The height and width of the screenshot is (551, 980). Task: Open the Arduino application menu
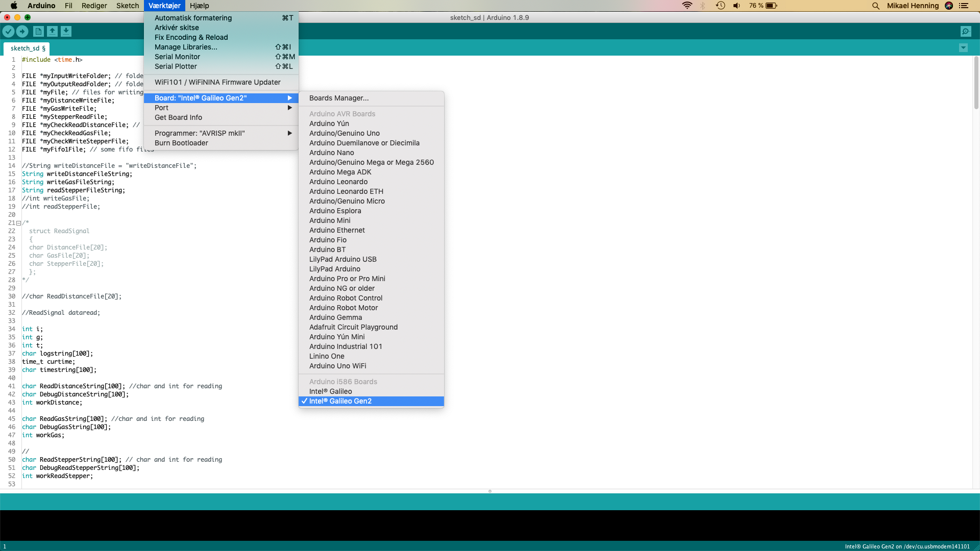click(x=41, y=6)
